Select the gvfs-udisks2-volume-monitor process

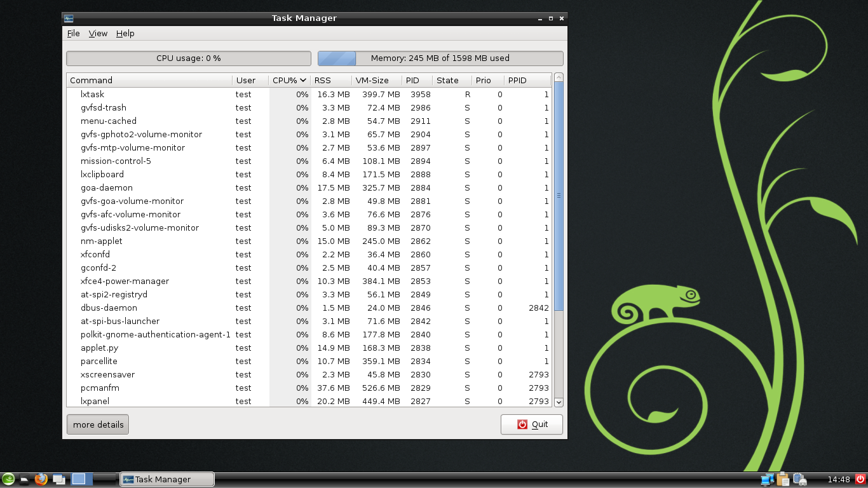[x=309, y=227]
